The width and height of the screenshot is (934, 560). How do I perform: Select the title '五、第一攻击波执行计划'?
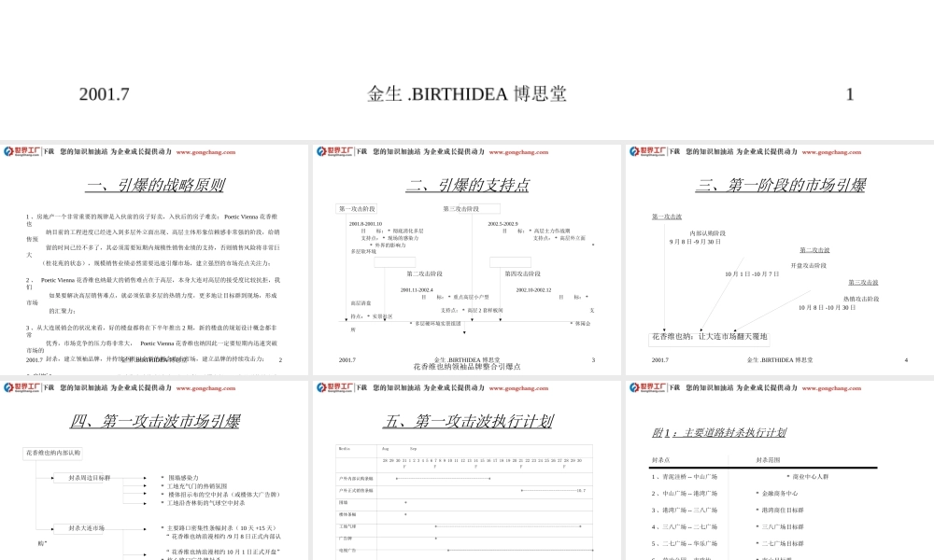coord(468,421)
